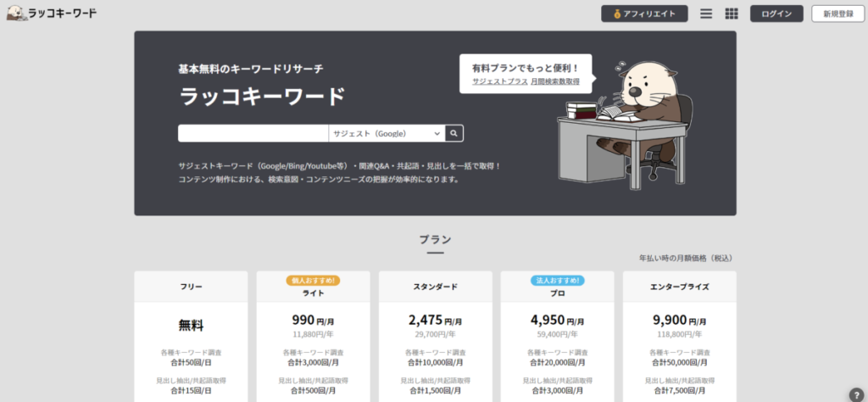The height and width of the screenshot is (402, 868).
Task: Click the 無料 price text
Action: click(191, 326)
